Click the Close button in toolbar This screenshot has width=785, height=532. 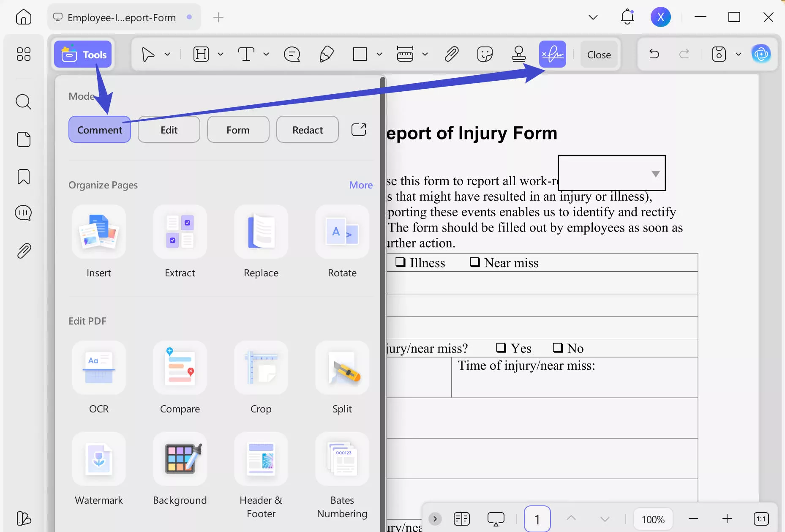pos(599,55)
